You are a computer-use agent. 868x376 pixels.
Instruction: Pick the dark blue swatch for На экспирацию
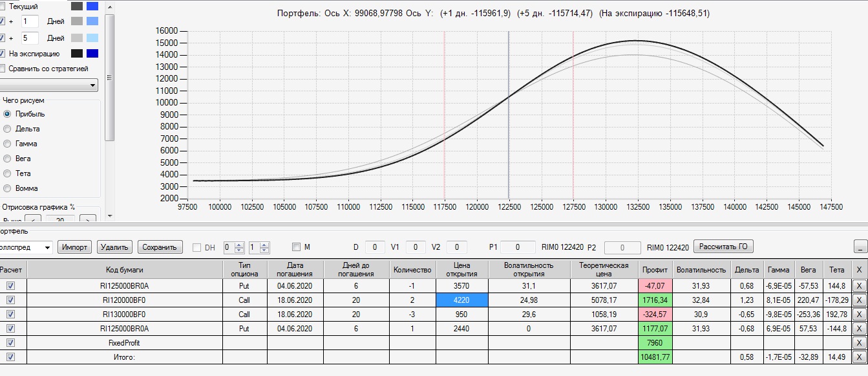pyautogui.click(x=92, y=54)
